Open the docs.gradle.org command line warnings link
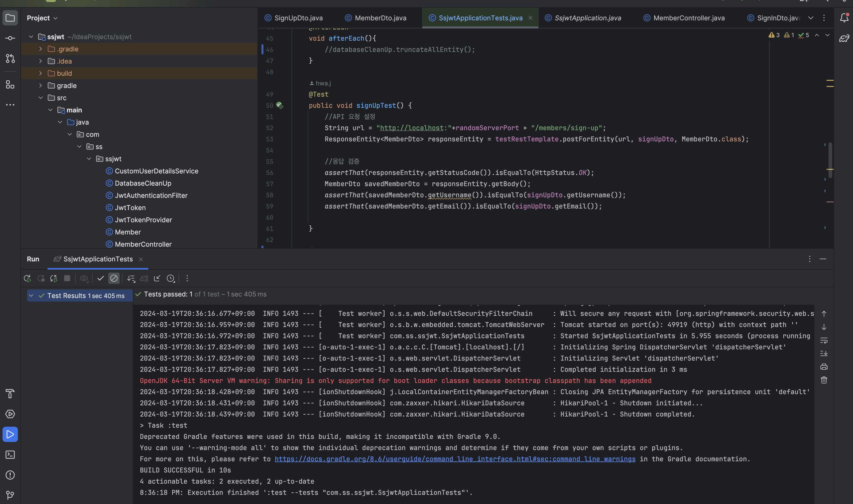This screenshot has width=853, height=504. (x=455, y=459)
